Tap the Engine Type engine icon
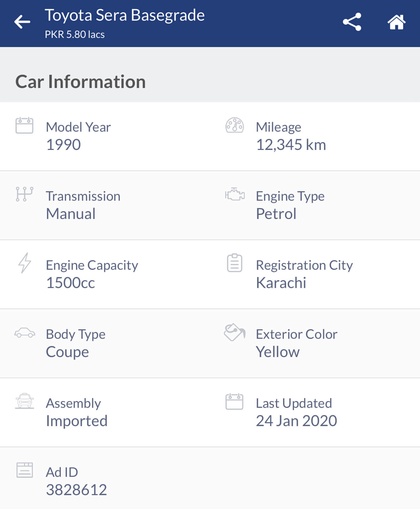This screenshot has width=420, height=509. (x=235, y=194)
